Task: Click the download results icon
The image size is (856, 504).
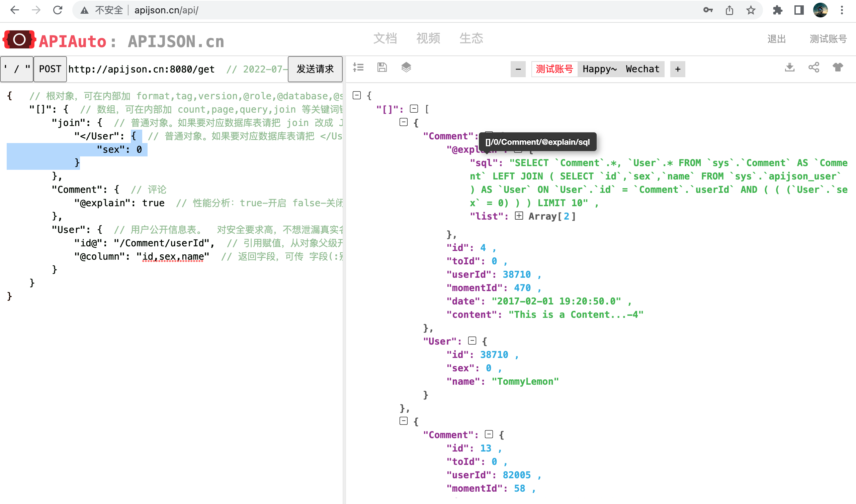Action: point(790,68)
